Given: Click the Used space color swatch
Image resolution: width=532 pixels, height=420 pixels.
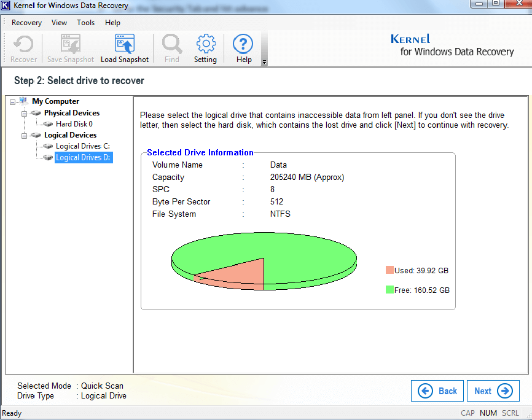Looking at the screenshot, I should pos(389,270).
